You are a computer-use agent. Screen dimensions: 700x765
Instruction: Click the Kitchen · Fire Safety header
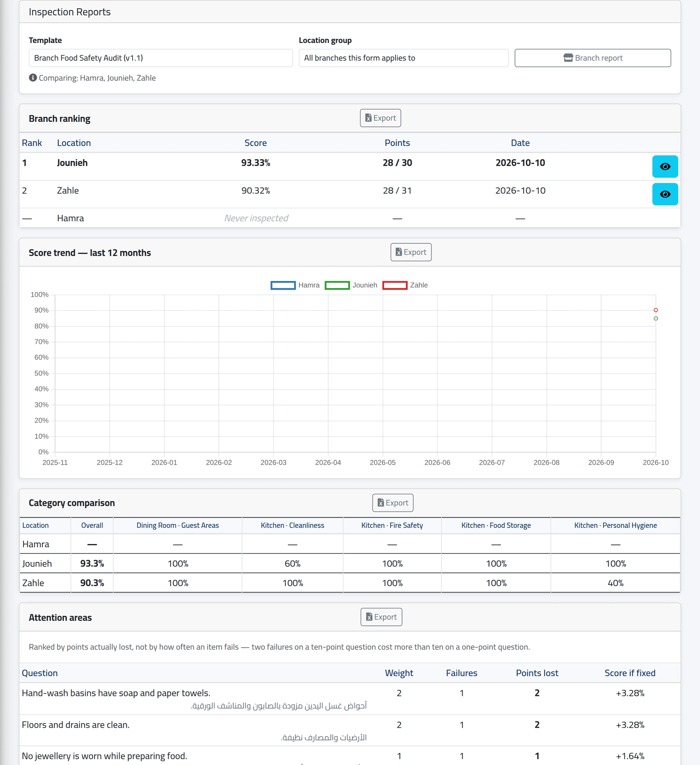point(392,525)
